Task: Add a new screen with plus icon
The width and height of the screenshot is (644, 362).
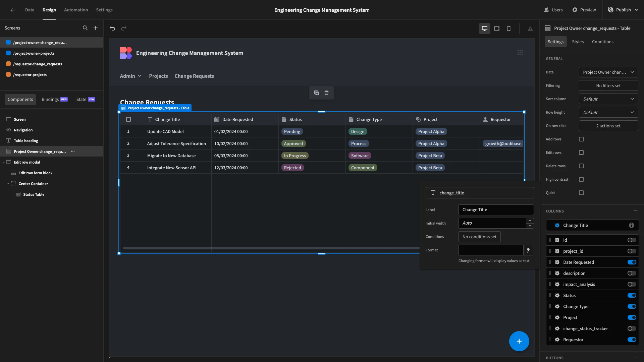Action: pyautogui.click(x=96, y=28)
